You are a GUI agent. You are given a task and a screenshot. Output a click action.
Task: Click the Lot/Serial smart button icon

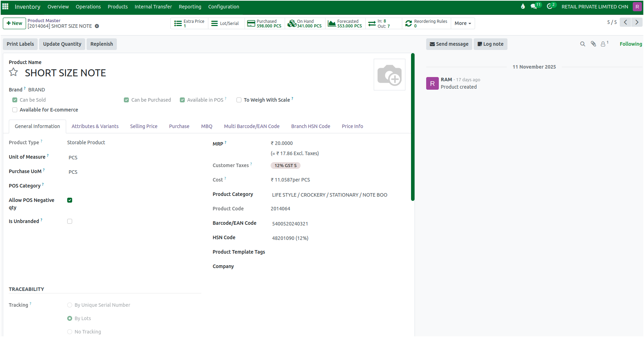pos(214,23)
